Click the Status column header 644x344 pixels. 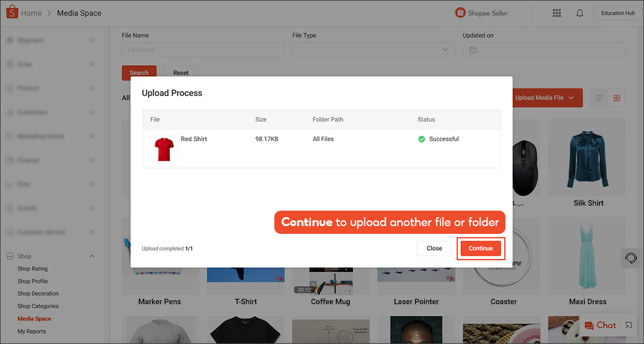(x=426, y=120)
